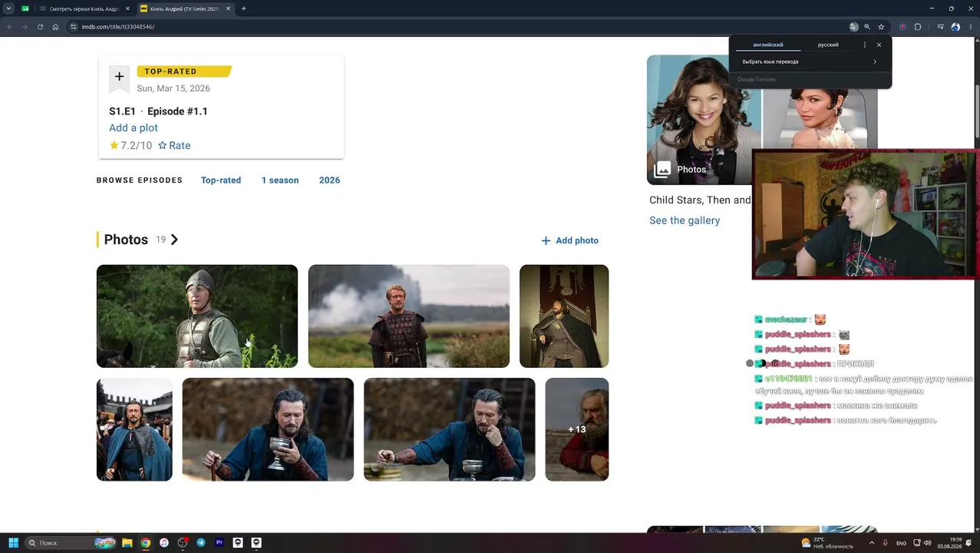Show hidden system tray icons

point(871,542)
